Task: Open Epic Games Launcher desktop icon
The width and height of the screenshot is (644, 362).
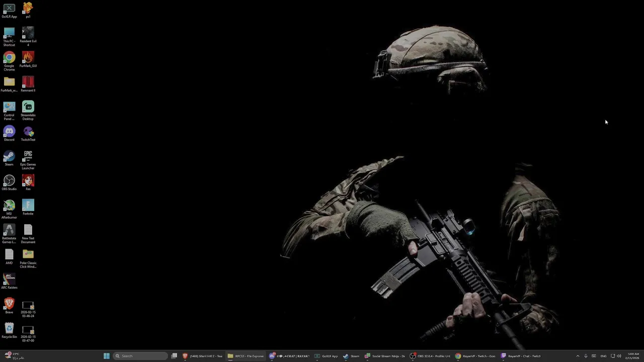Action: coord(28,160)
